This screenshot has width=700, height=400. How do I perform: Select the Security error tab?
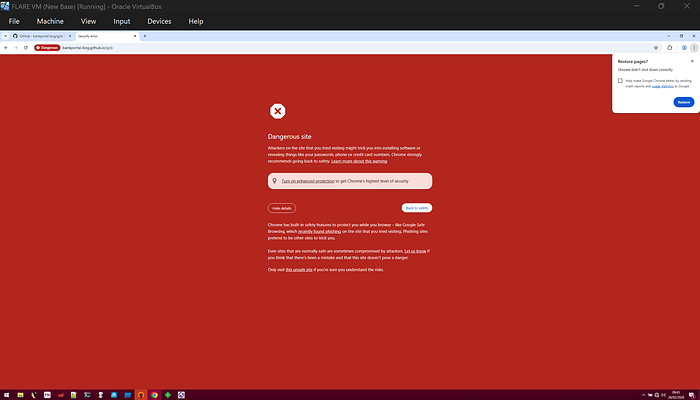coord(106,36)
